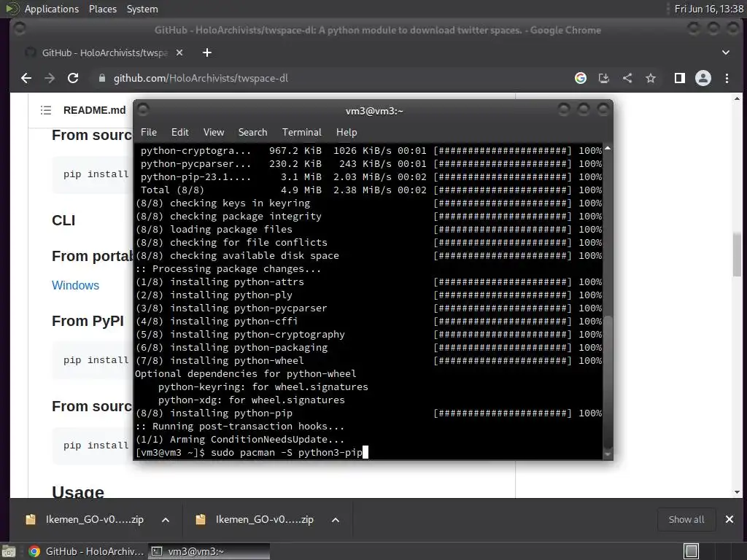This screenshot has height=560, width=747.
Task: Open the terminal Search menu
Action: pos(252,132)
